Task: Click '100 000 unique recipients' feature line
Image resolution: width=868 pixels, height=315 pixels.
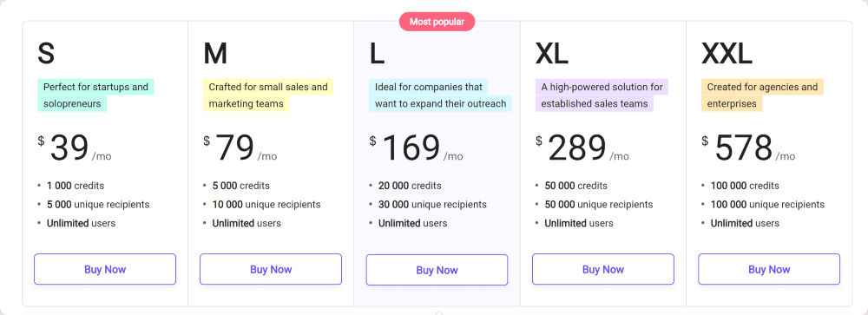Action: coord(767,204)
